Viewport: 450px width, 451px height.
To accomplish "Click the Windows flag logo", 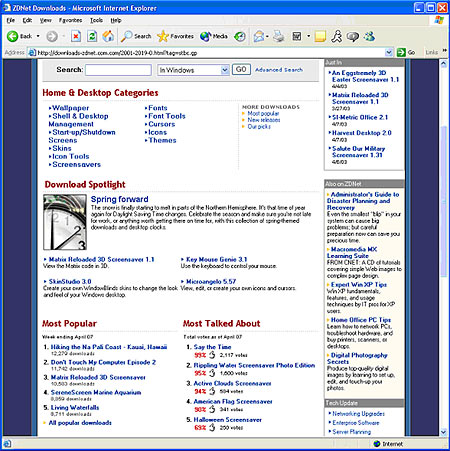I will [x=439, y=20].
